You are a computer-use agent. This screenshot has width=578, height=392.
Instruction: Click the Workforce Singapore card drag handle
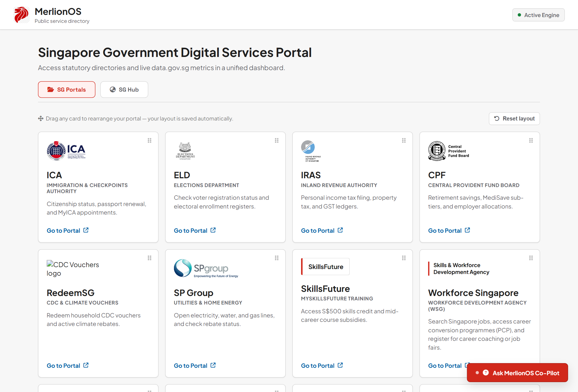pos(531,258)
